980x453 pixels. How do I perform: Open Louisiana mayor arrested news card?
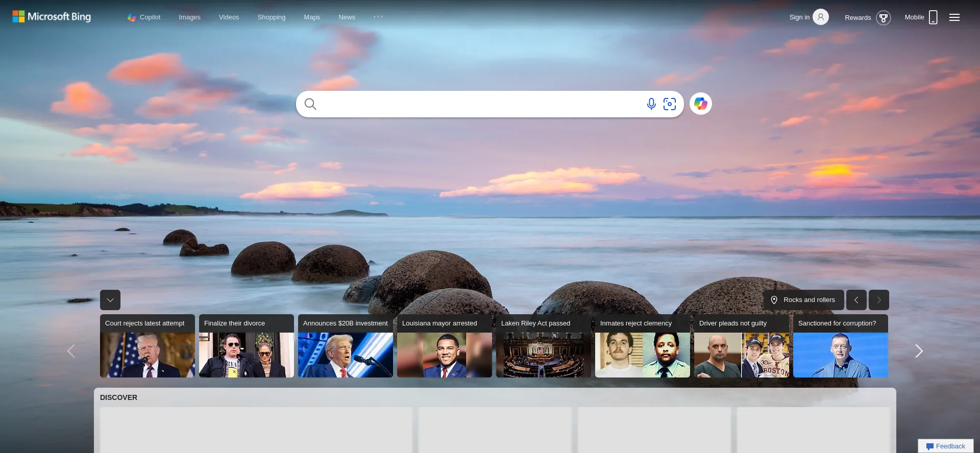click(x=444, y=346)
